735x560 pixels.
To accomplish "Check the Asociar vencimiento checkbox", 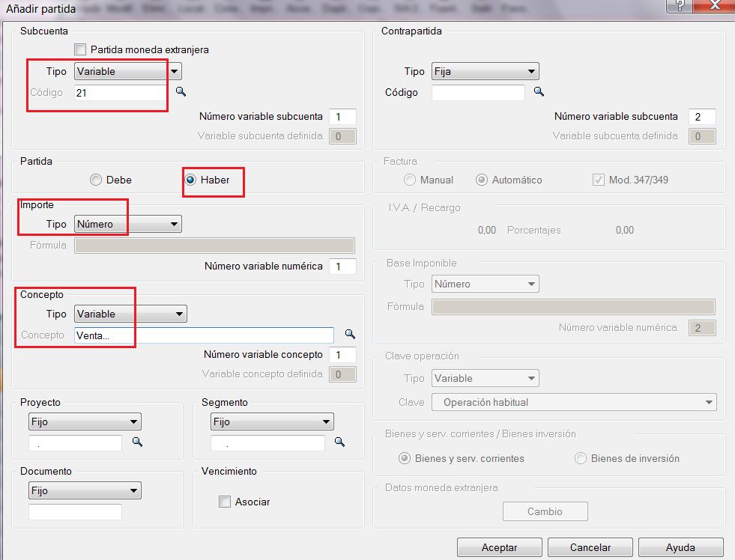I will click(225, 502).
